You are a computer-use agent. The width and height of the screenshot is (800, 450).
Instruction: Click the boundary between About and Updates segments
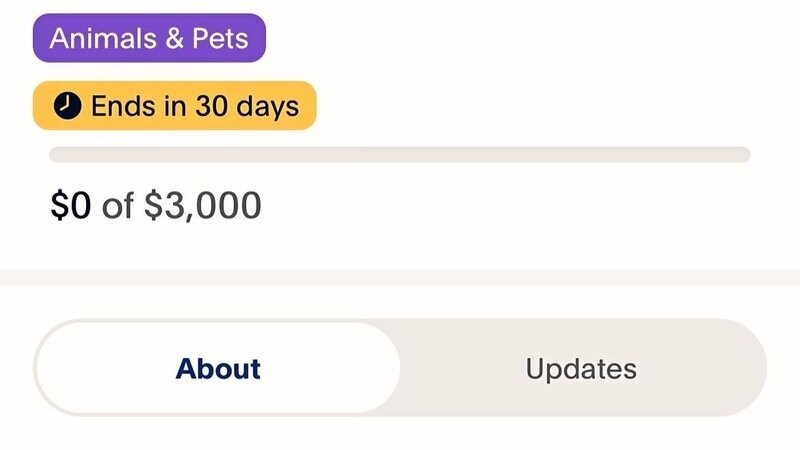[x=400, y=368]
